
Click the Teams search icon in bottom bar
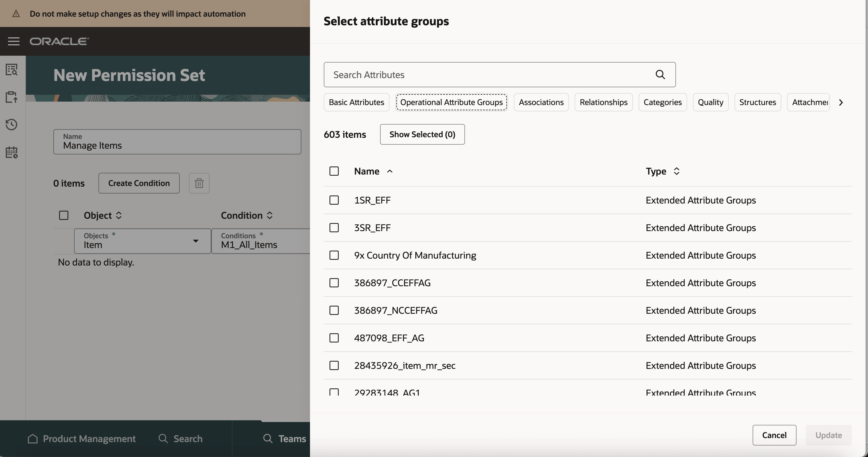point(268,438)
